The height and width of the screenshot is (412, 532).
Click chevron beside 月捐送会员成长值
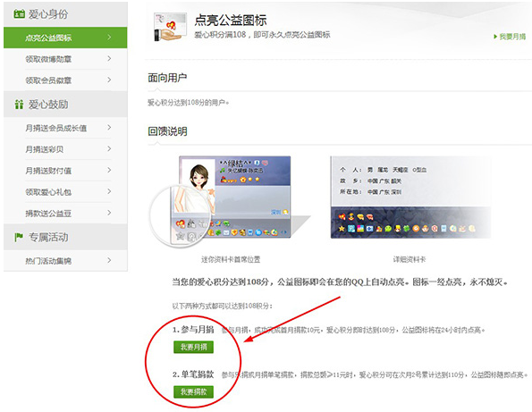click(109, 128)
